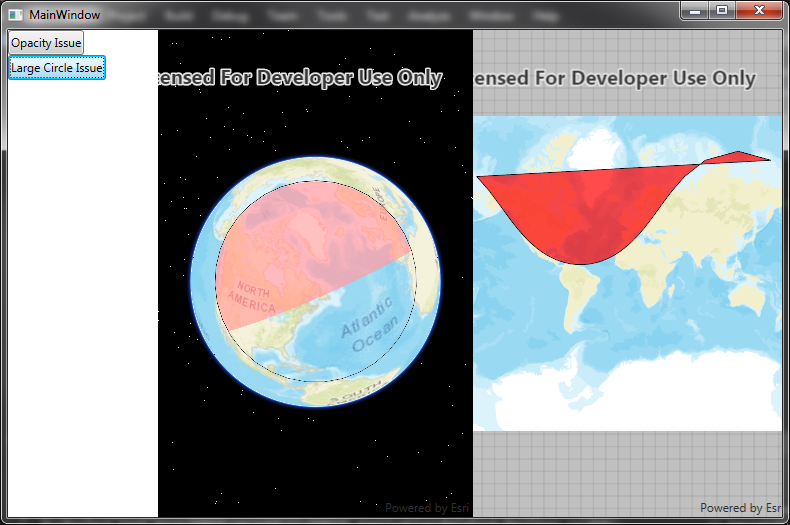Select the Large Circle Issue button
790x525 pixels.
tap(57, 68)
